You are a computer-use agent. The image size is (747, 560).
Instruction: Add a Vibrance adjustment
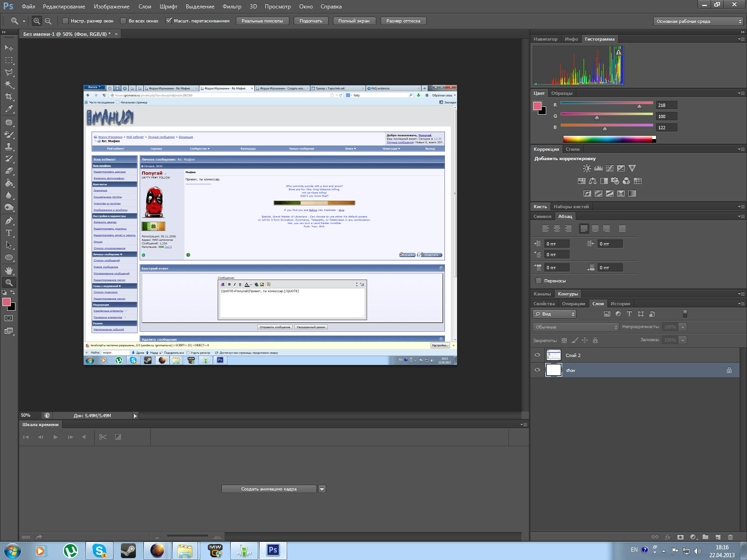632,168
